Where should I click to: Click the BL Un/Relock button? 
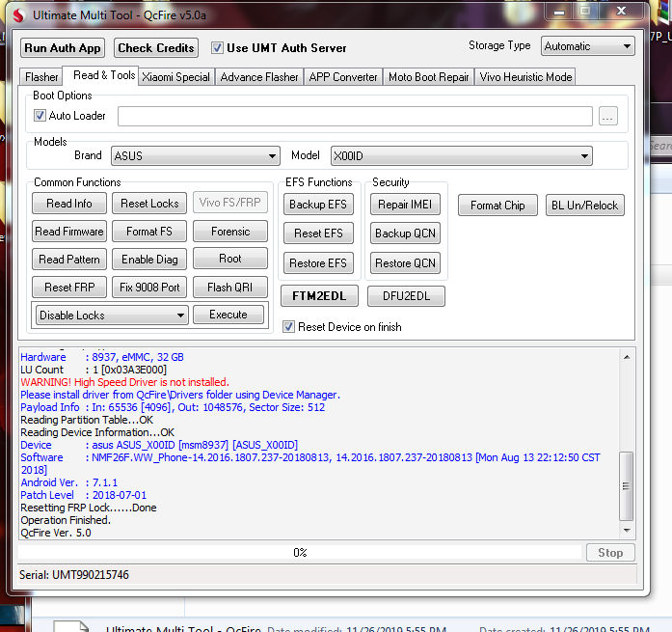[x=584, y=206]
